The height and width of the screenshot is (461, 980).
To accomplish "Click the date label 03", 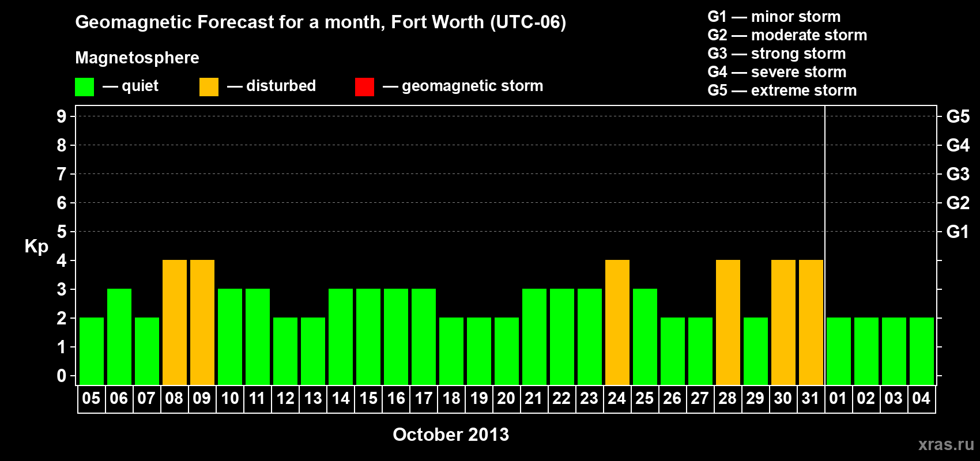I will [894, 398].
